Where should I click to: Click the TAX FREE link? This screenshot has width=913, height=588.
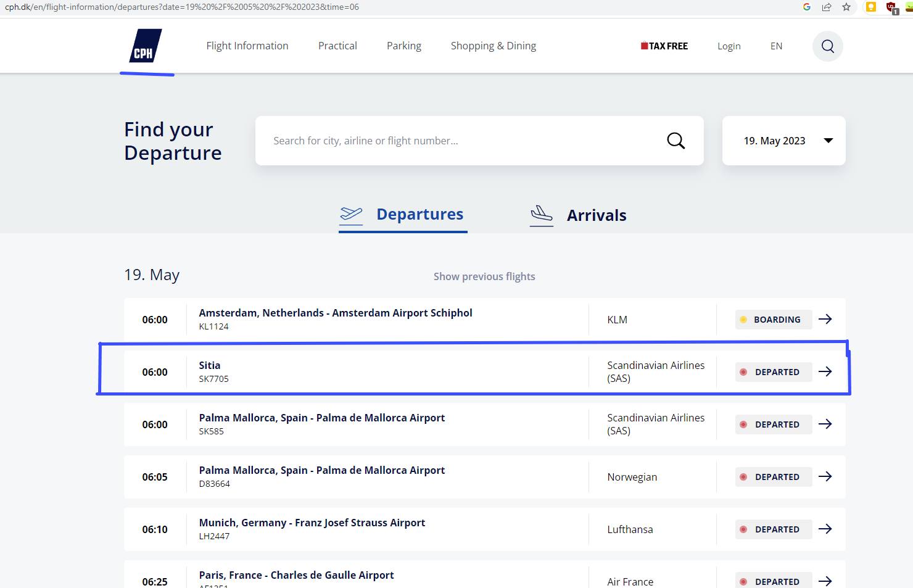pyautogui.click(x=664, y=46)
